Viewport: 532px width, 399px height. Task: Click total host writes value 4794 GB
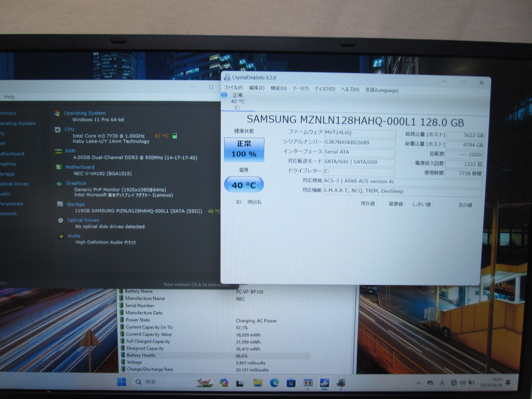click(465, 145)
